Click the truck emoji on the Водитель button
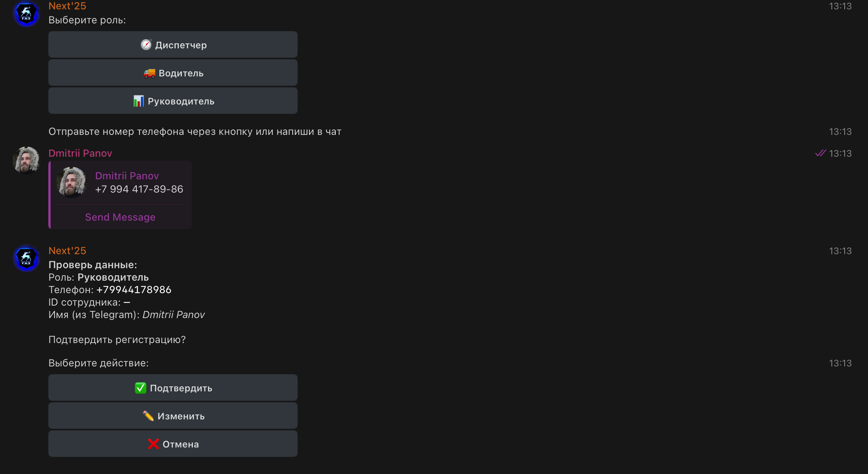This screenshot has height=474, width=868. click(149, 73)
